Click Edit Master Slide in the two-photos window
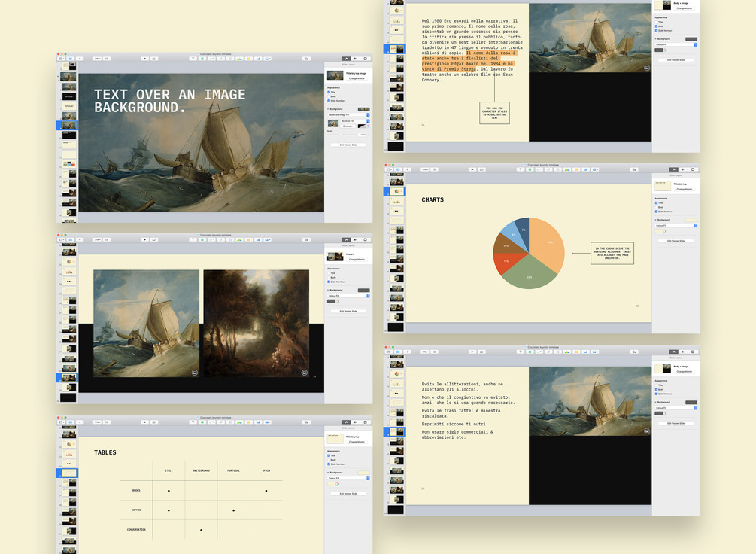The height and width of the screenshot is (554, 756). point(348,312)
